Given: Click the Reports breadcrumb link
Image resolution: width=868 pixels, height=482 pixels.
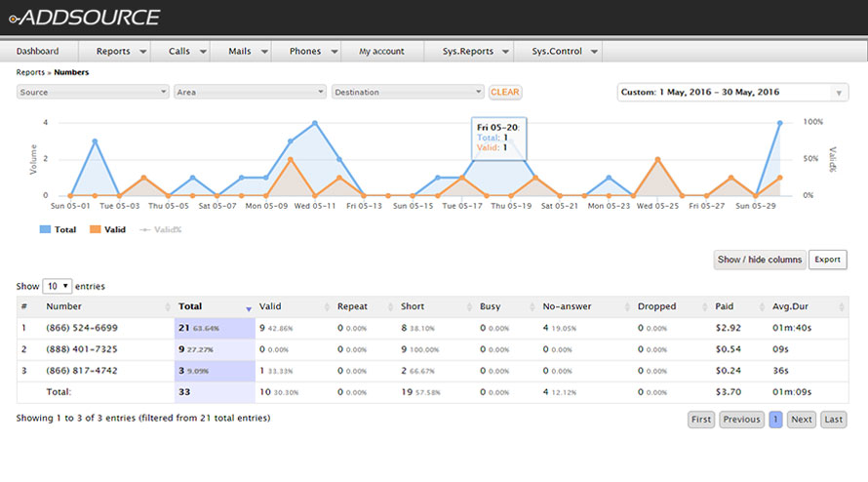Looking at the screenshot, I should click(30, 72).
